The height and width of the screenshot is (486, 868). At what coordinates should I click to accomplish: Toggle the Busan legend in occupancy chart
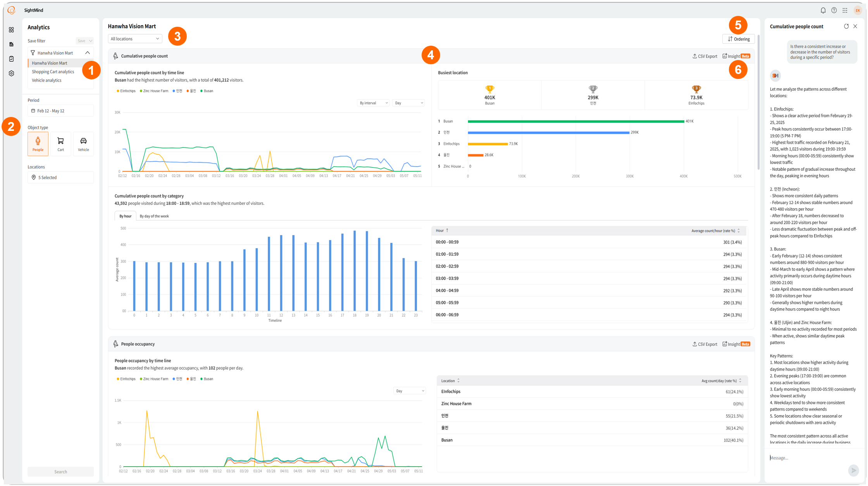pyautogui.click(x=207, y=379)
